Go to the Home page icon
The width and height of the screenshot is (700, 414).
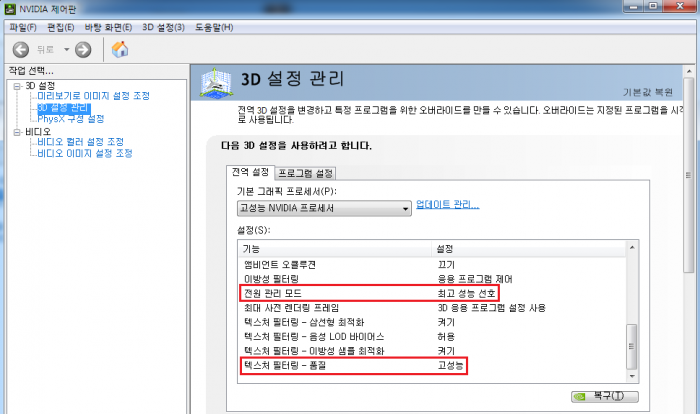pos(120,49)
